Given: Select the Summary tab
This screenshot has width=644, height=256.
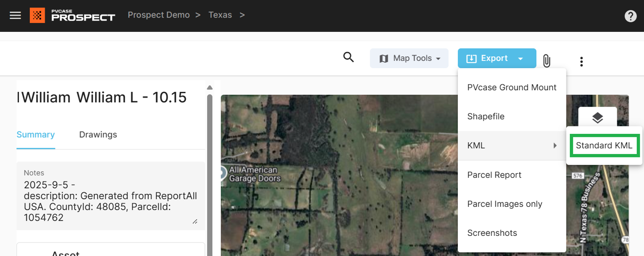Looking at the screenshot, I should coord(36,135).
